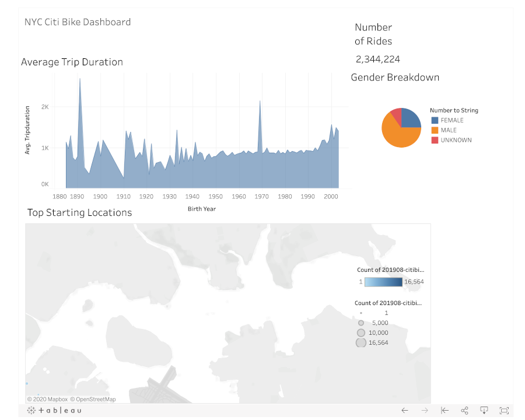525x420 pixels.
Task: Click the blue Female slice of pie chart
Action: tap(411, 119)
